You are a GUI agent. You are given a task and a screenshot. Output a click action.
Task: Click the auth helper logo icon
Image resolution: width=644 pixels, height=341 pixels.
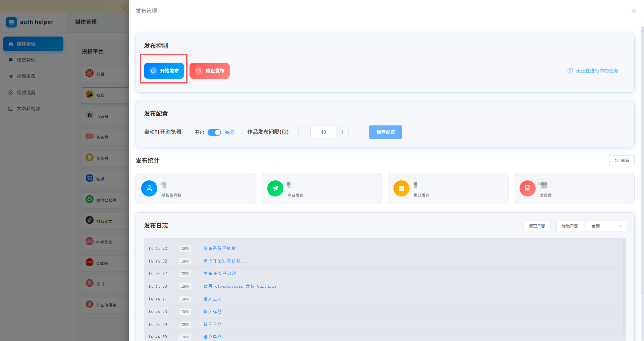click(x=11, y=22)
